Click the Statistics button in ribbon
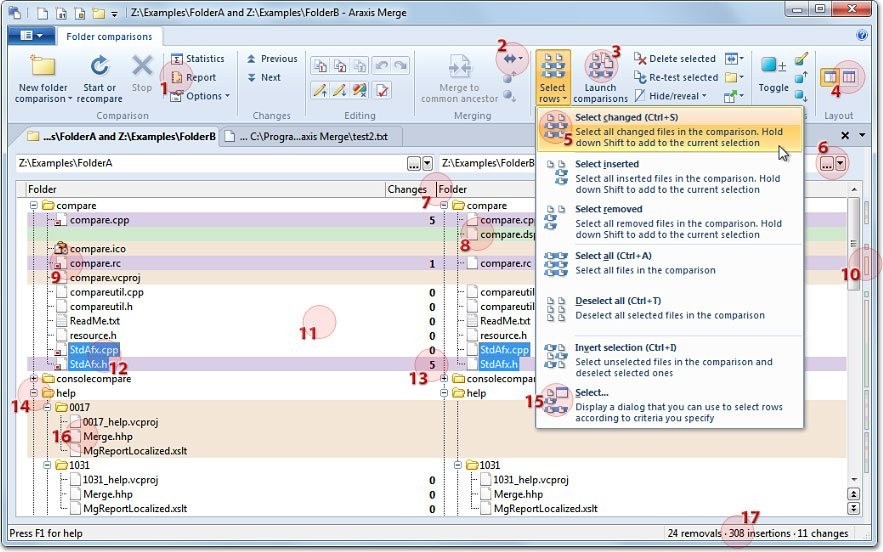 click(198, 59)
